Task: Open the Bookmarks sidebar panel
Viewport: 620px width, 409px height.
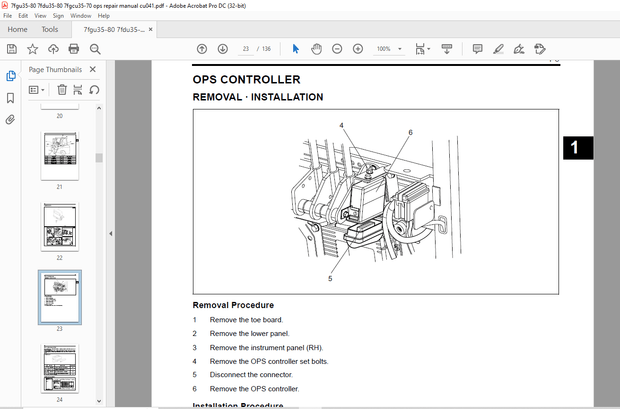Action: [11, 98]
